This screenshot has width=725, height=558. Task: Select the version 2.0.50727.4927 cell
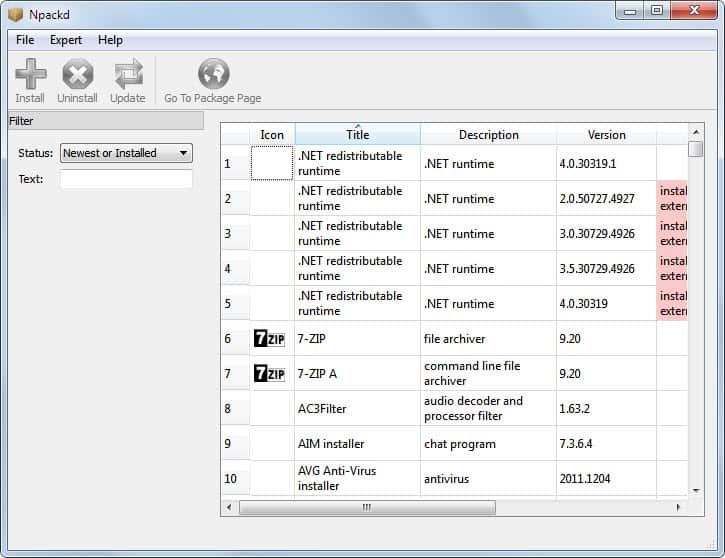(x=606, y=198)
